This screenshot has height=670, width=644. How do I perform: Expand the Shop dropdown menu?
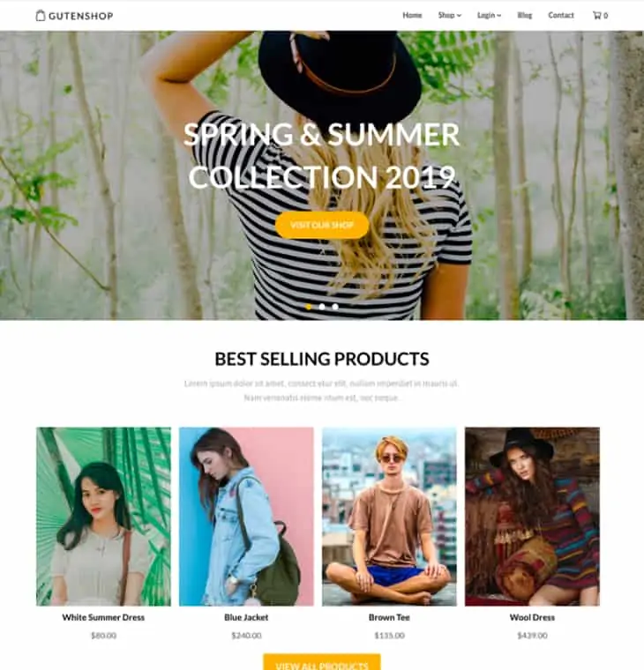click(449, 15)
